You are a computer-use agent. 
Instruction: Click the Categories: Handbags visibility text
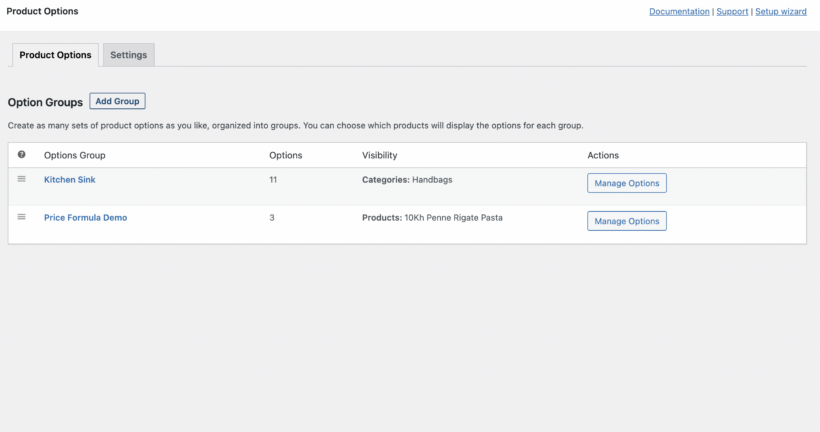coord(406,179)
